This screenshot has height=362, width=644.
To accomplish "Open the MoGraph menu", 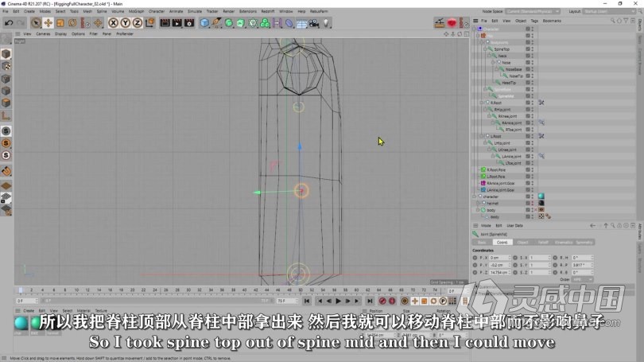I will pyautogui.click(x=136, y=11).
